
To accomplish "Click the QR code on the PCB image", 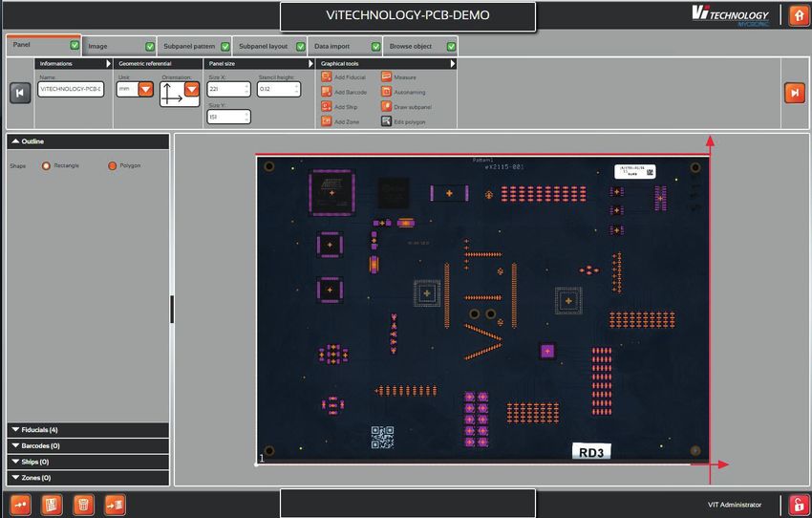I will point(382,437).
